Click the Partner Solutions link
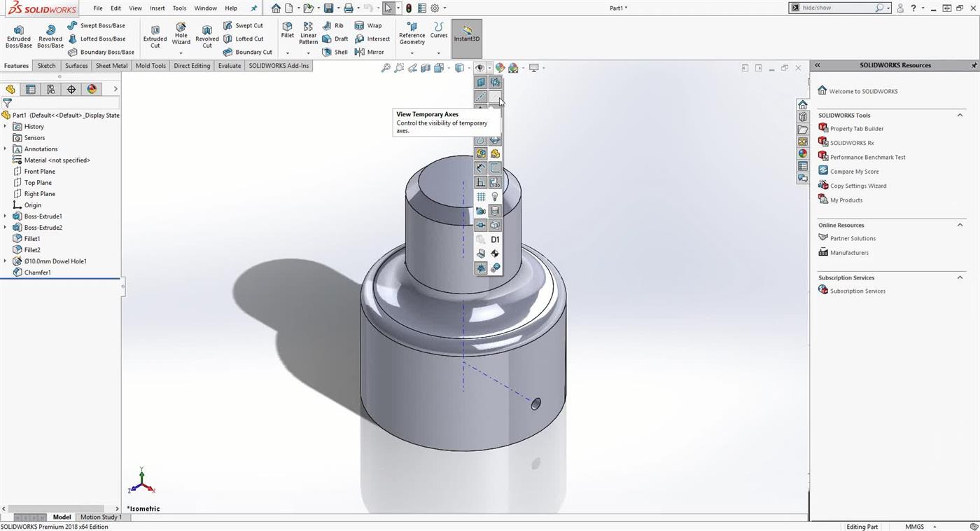 point(853,238)
